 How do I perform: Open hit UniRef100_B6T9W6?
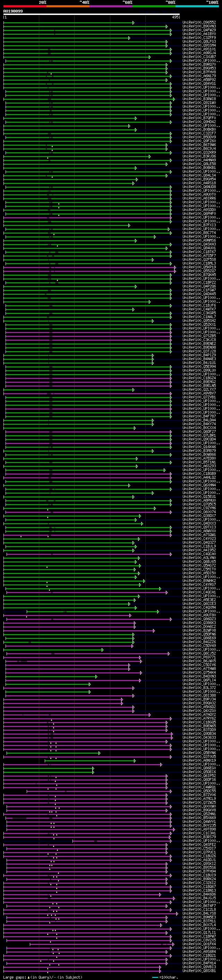[x=199, y=145]
